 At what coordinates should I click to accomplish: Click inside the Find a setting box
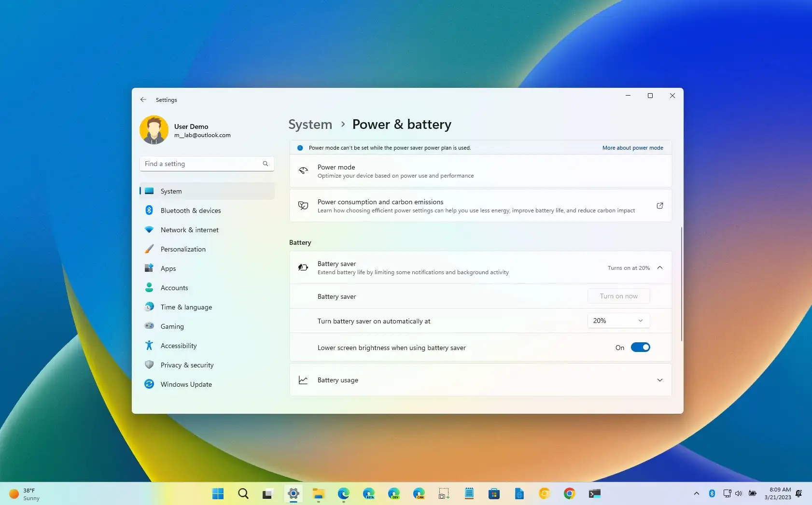pos(203,164)
